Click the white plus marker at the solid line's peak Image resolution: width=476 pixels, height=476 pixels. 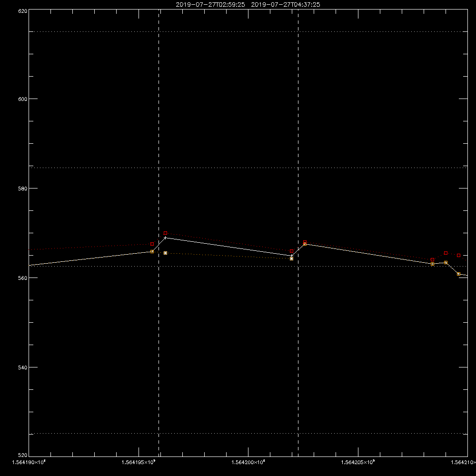click(x=166, y=238)
